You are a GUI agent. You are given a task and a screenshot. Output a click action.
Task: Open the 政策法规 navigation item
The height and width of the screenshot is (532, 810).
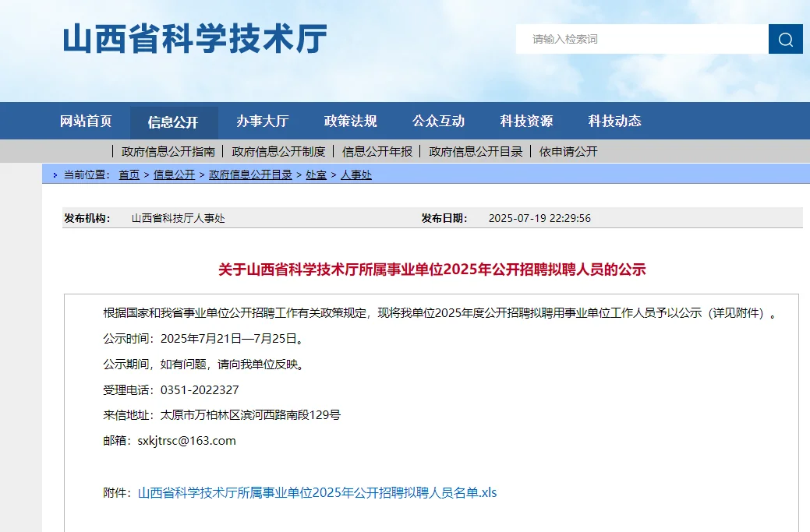(x=350, y=122)
